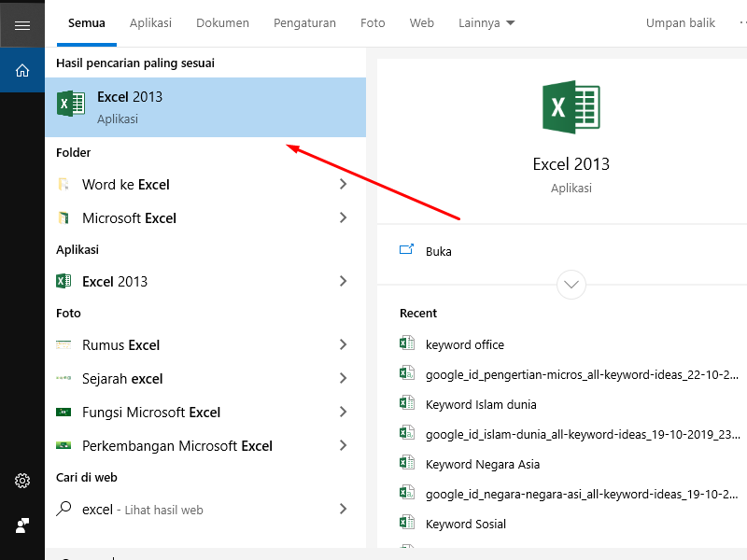Expand Perkembangan Microsoft Excel chevron
The height and width of the screenshot is (560, 747).
[x=343, y=446]
